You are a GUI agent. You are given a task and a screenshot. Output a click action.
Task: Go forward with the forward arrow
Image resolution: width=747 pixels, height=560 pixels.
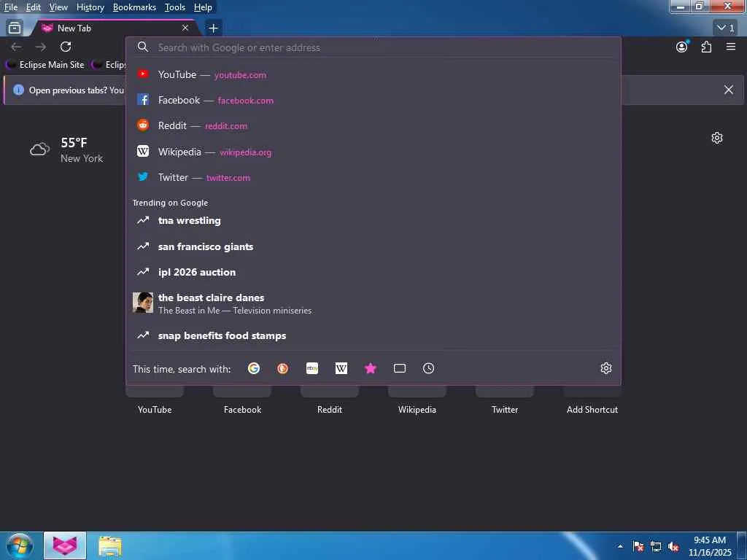(41, 47)
